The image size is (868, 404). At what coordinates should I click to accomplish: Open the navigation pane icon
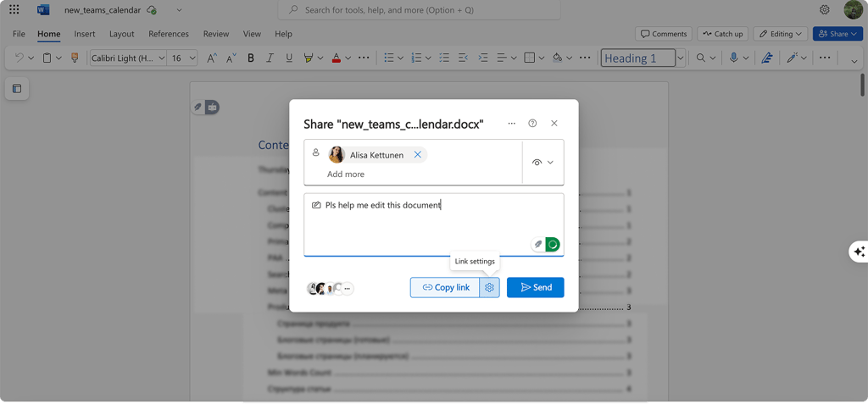click(17, 89)
